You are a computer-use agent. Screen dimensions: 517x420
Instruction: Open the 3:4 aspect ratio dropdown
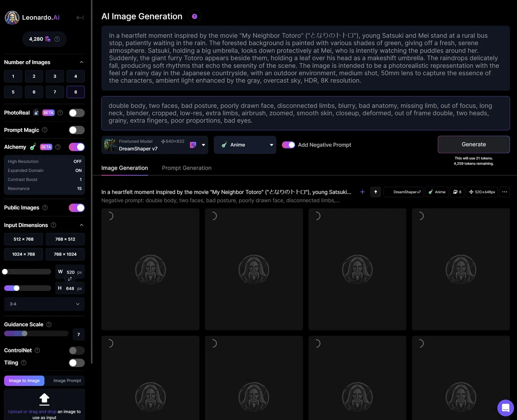click(44, 304)
